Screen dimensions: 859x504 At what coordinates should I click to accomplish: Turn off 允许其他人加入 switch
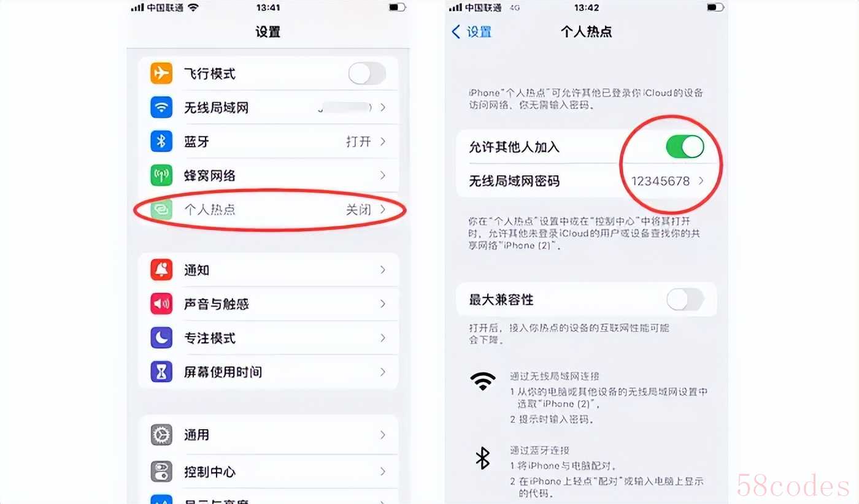(685, 147)
